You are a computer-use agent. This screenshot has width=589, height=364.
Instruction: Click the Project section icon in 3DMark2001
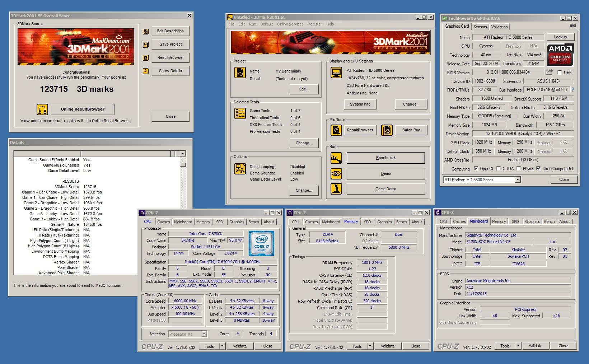pos(240,73)
